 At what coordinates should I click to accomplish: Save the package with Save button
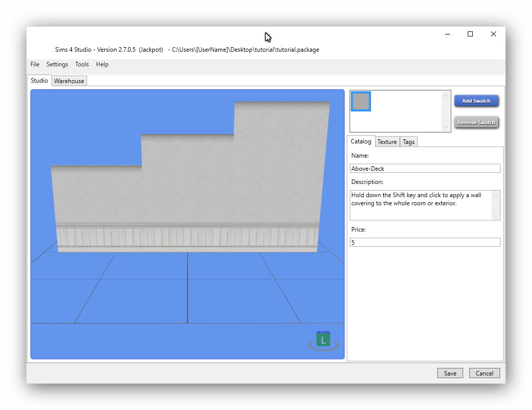click(450, 373)
